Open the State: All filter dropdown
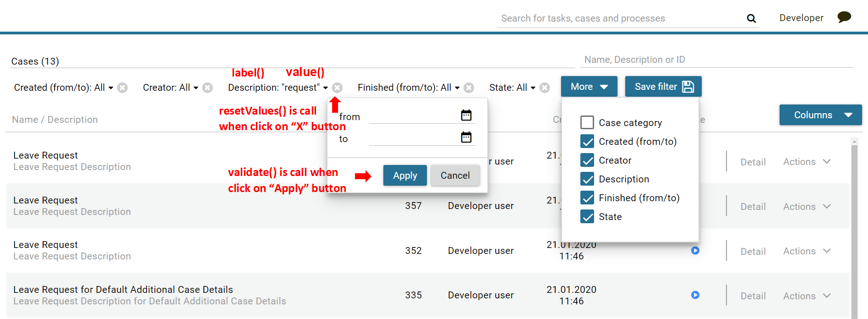Image resolution: width=868 pixels, height=319 pixels. point(512,88)
